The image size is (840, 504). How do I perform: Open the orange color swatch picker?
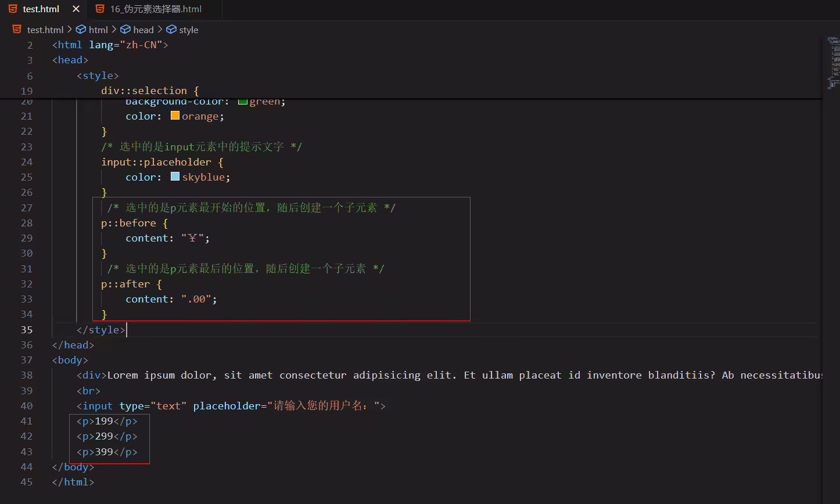click(x=175, y=116)
